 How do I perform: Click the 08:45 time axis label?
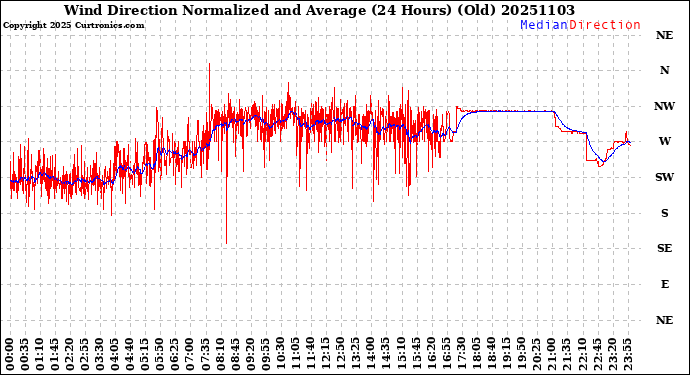[x=235, y=355]
